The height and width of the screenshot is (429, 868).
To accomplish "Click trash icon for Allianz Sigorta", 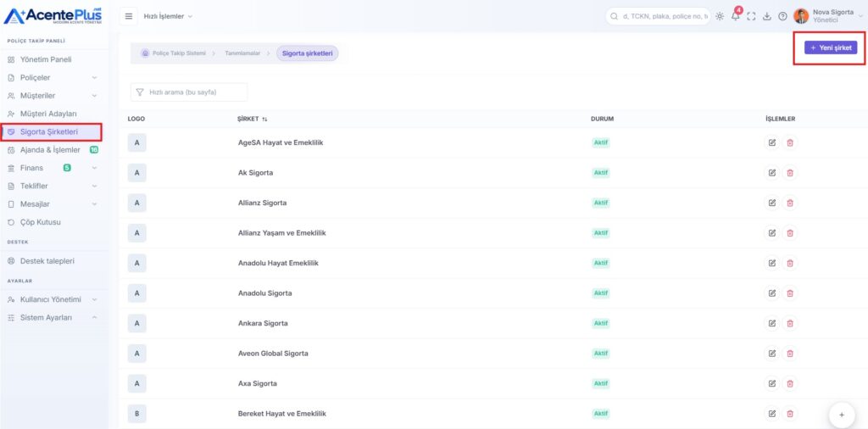I will pyautogui.click(x=790, y=203).
